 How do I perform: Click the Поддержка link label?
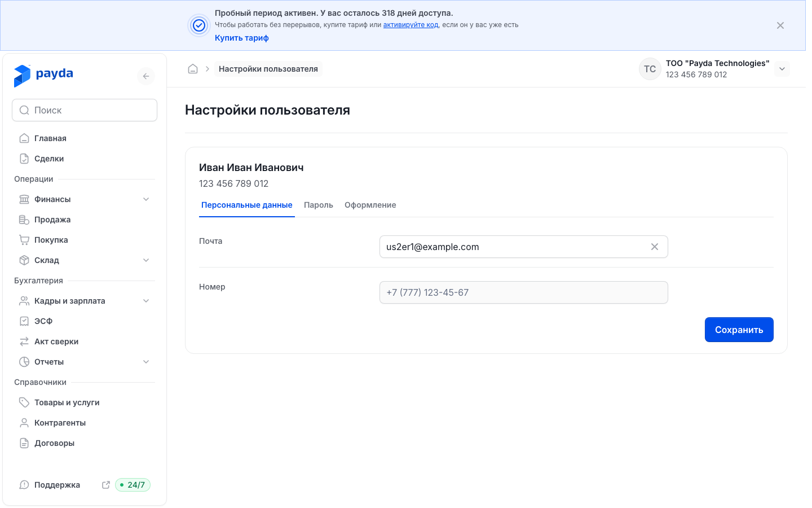tap(57, 485)
